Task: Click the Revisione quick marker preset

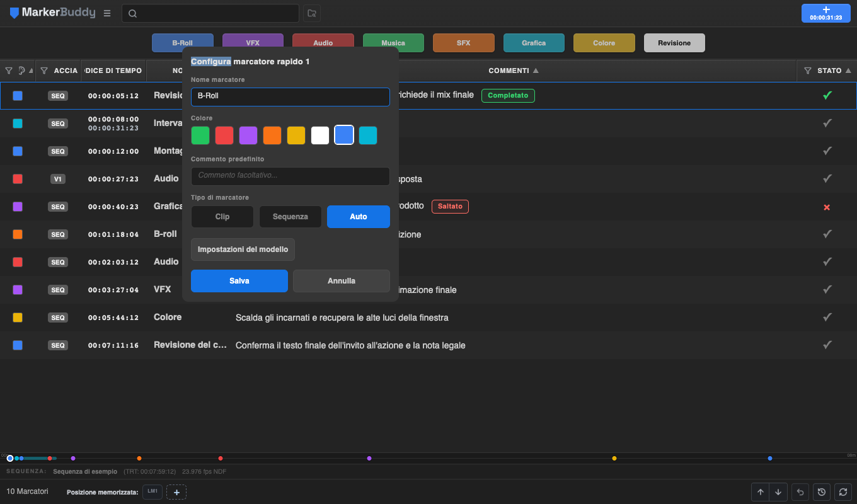Action: (x=674, y=43)
